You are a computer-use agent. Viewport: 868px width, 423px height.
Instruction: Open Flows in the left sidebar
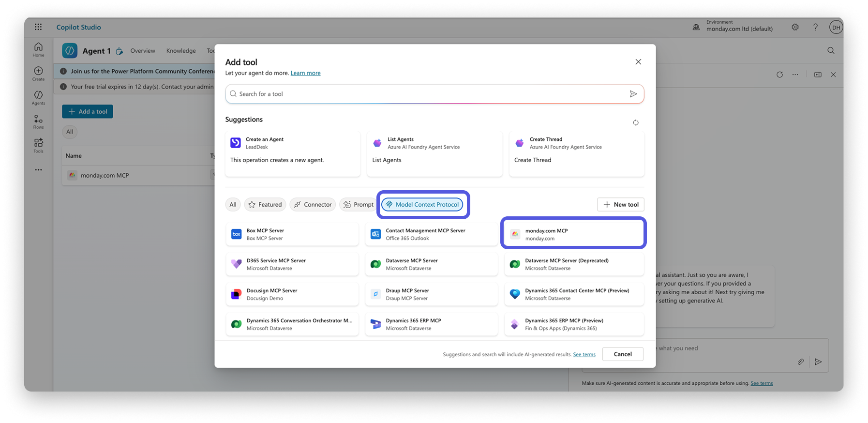coord(38,121)
